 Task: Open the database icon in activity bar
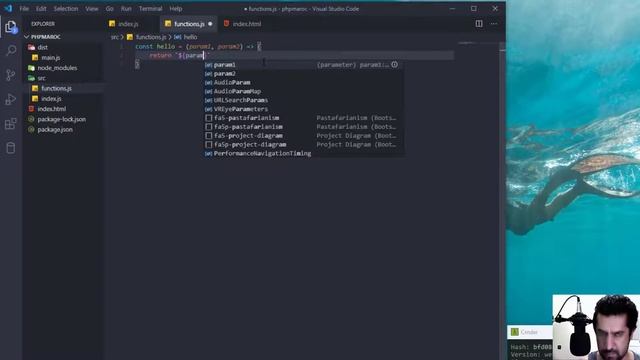pos(11,148)
